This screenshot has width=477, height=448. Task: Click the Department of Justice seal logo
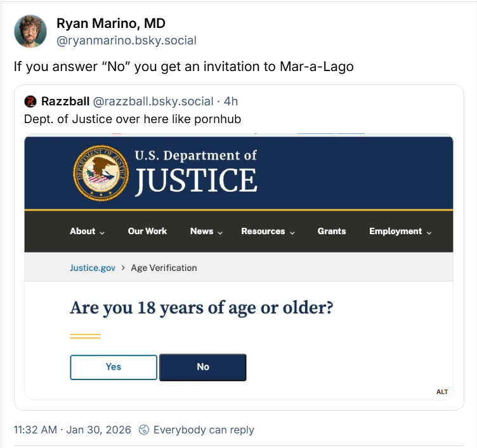(101, 173)
